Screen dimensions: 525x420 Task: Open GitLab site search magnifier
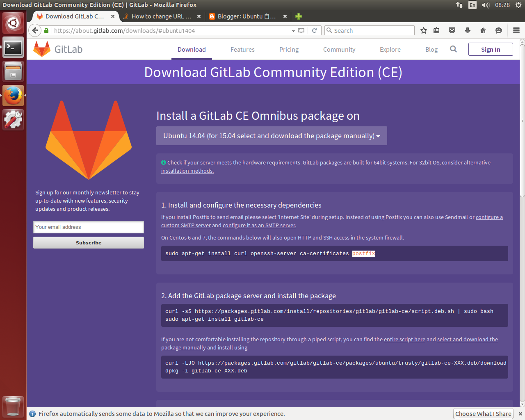point(453,49)
